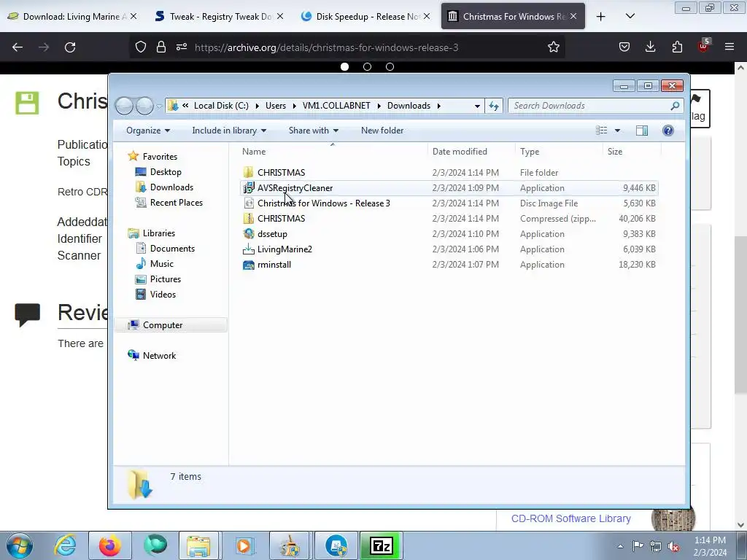Reload the archive.org page

point(70,47)
